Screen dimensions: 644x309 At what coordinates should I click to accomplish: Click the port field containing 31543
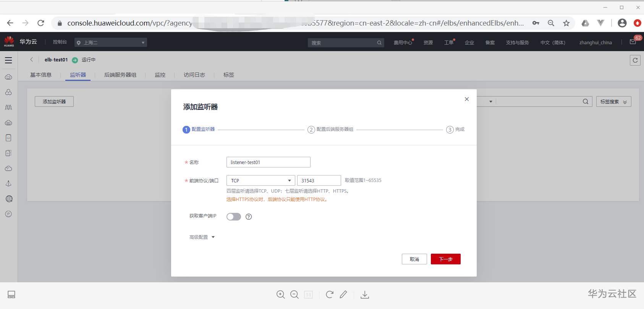(x=319, y=180)
